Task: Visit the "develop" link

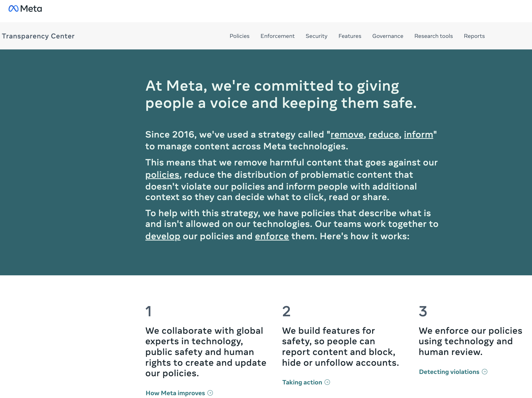Action: [163, 236]
